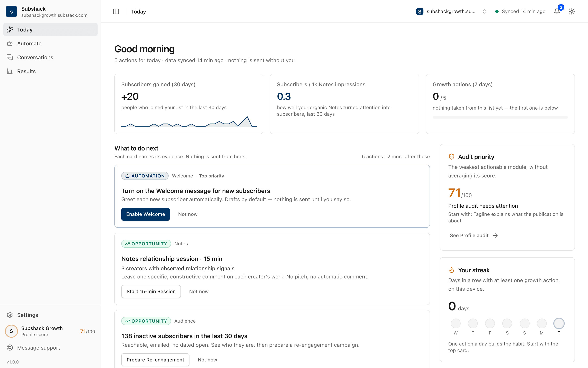Select the W streak day circle

455,323
